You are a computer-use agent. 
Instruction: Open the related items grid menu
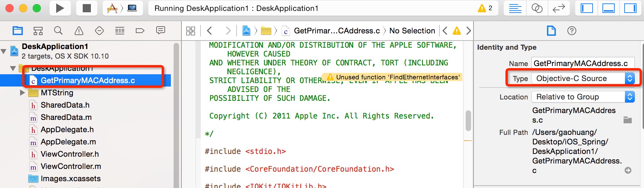click(x=191, y=31)
